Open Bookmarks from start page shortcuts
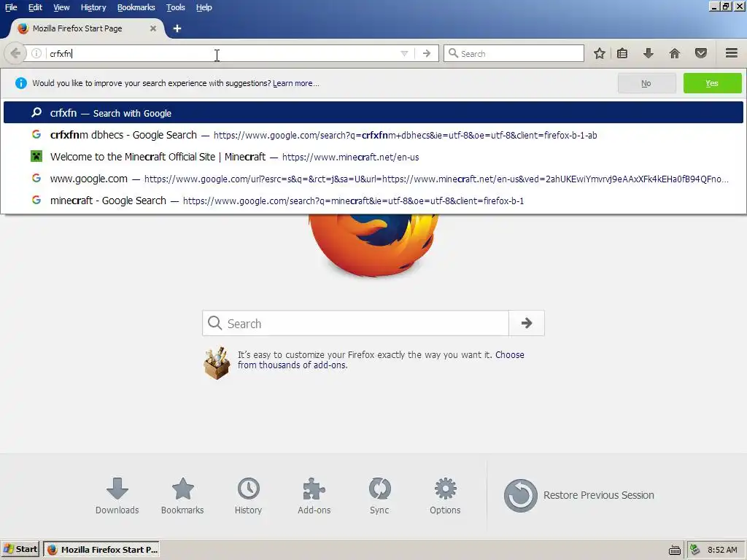747x560 pixels. [x=182, y=496]
